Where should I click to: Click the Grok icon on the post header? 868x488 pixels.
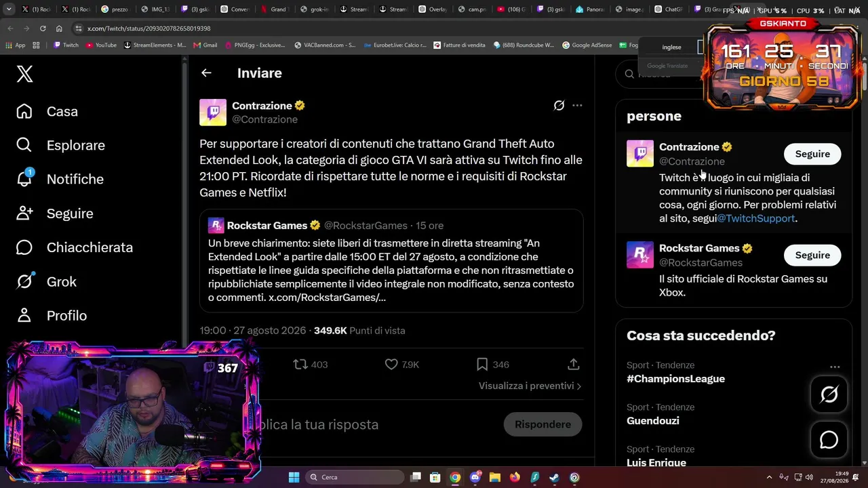[x=559, y=105]
